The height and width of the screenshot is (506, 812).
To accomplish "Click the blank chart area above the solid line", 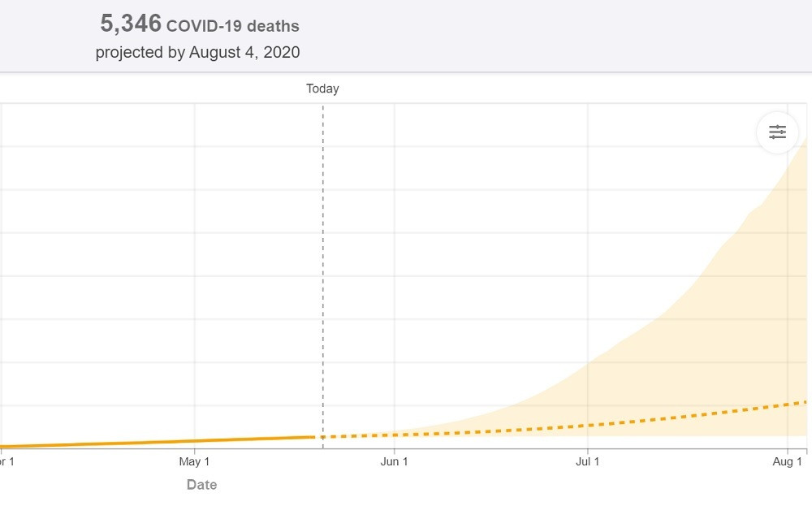I will click(162, 284).
